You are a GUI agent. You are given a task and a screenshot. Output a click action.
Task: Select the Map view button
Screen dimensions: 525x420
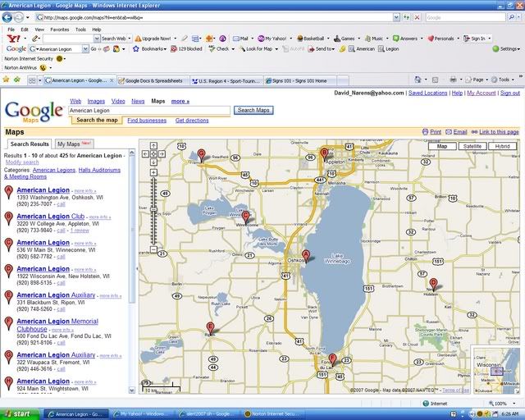442,146
